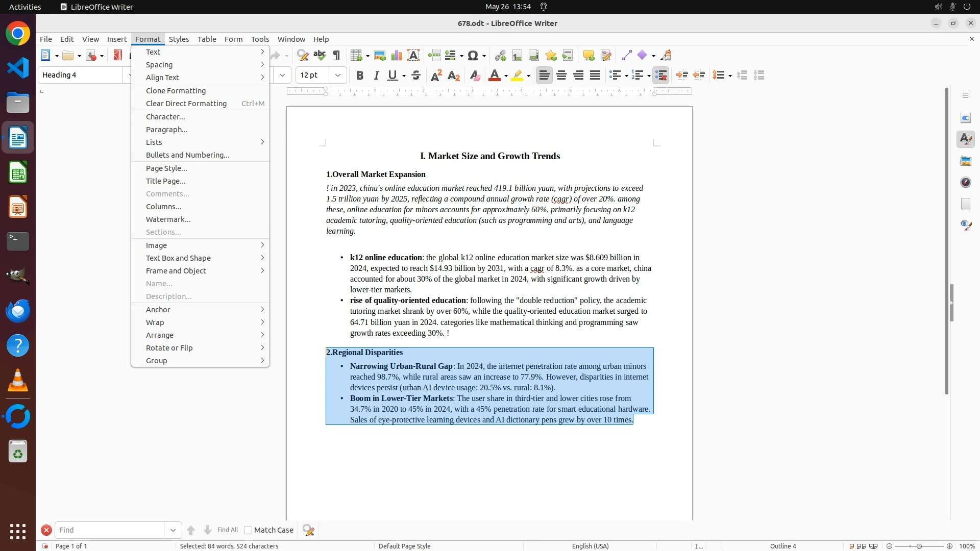Open the Styles menu
This screenshot has height=551, width=980.
pyautogui.click(x=179, y=39)
